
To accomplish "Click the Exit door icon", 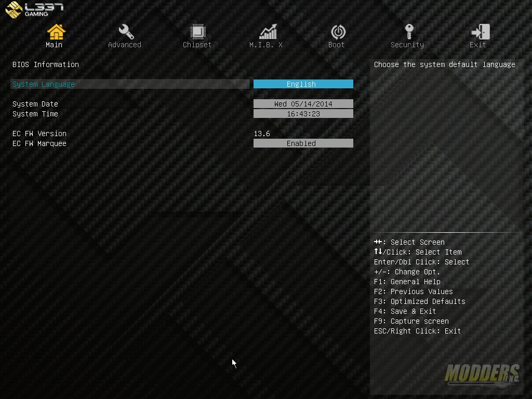I will (480, 32).
